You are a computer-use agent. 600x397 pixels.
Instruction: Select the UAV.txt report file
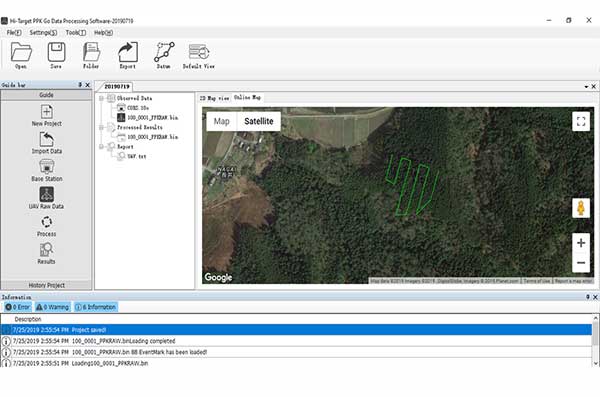132,156
